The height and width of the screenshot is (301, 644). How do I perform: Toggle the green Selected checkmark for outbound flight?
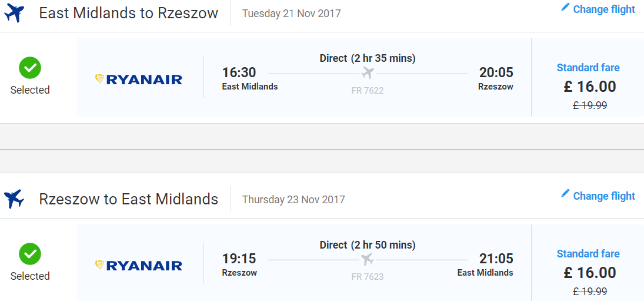[x=30, y=68]
